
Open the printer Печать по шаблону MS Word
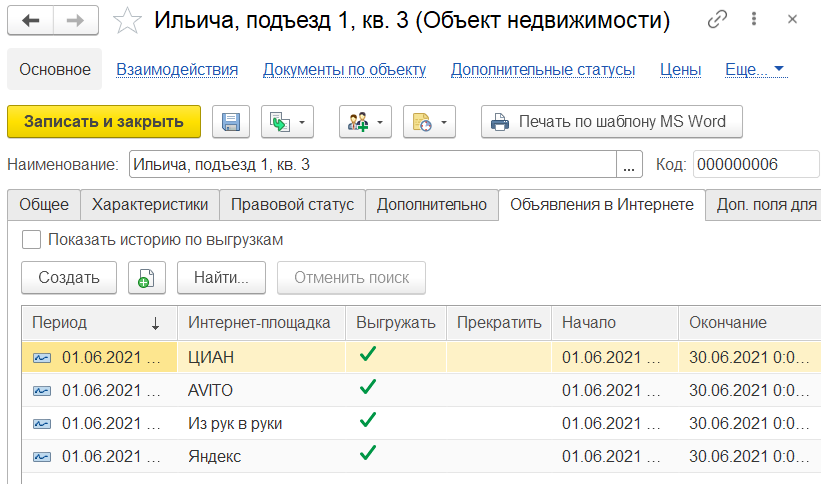(x=612, y=122)
